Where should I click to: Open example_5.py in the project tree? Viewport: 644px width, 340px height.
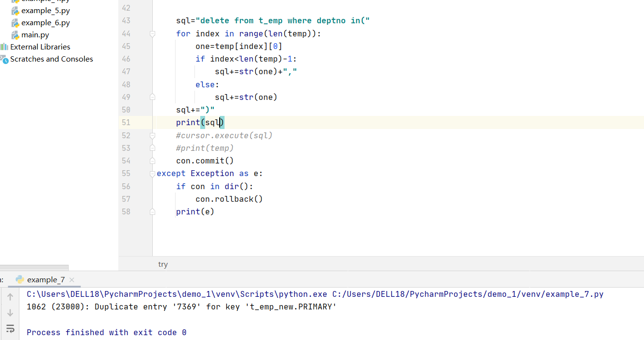tap(45, 11)
